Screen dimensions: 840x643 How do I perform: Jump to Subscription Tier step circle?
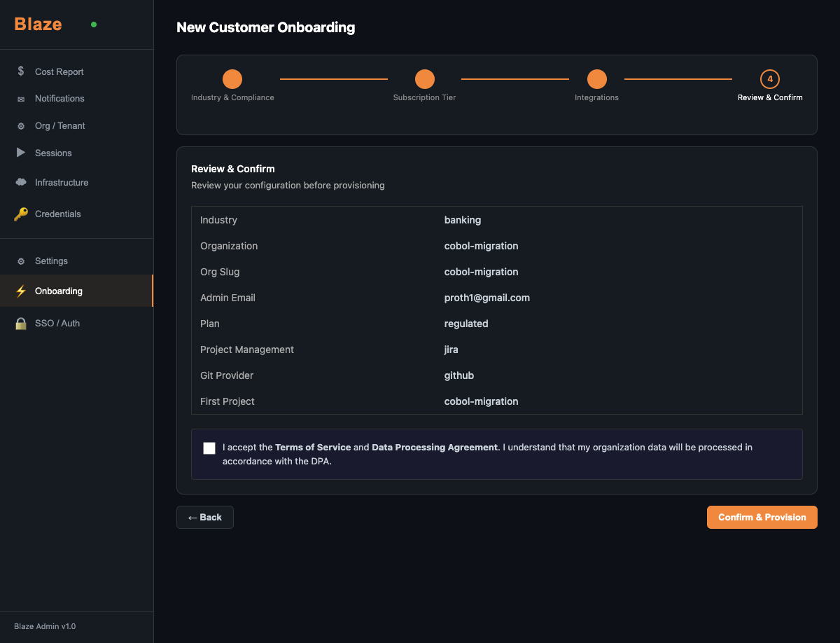tap(424, 79)
